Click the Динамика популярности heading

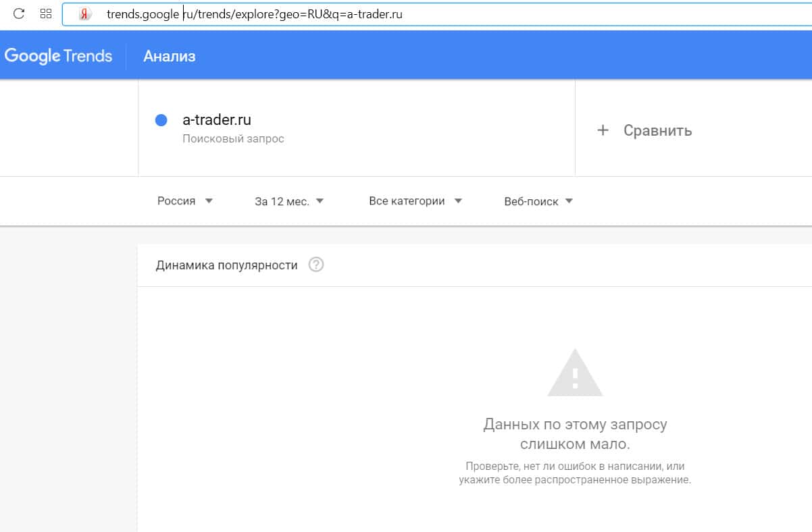click(226, 265)
